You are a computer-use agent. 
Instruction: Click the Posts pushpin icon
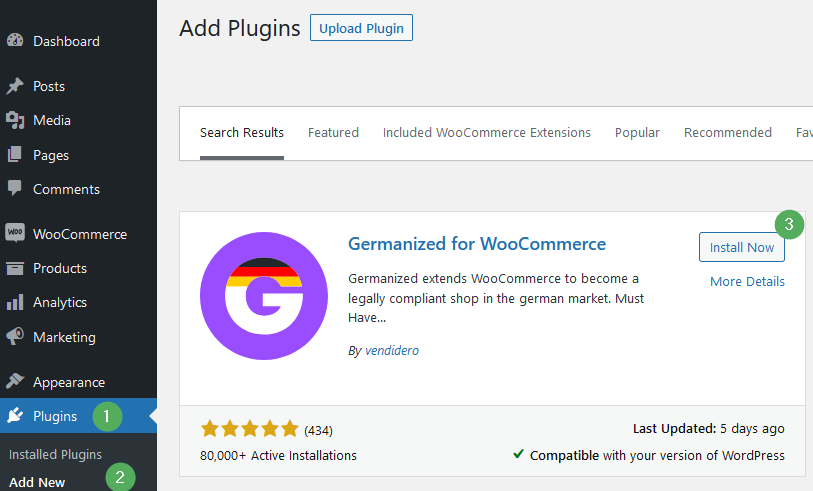(x=15, y=86)
